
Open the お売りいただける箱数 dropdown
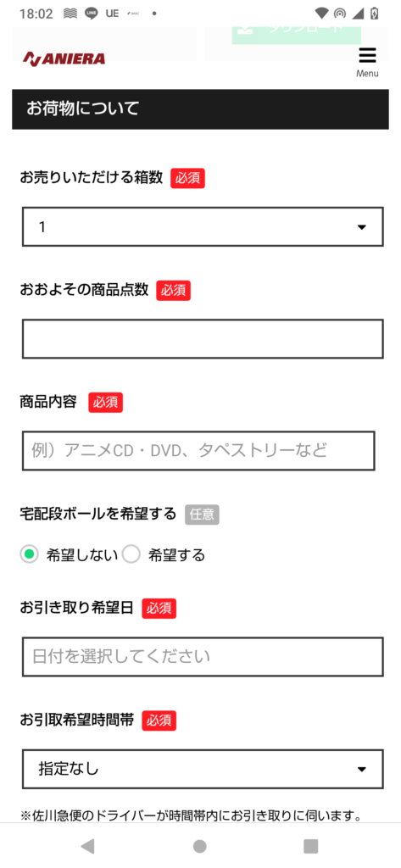[x=203, y=227]
